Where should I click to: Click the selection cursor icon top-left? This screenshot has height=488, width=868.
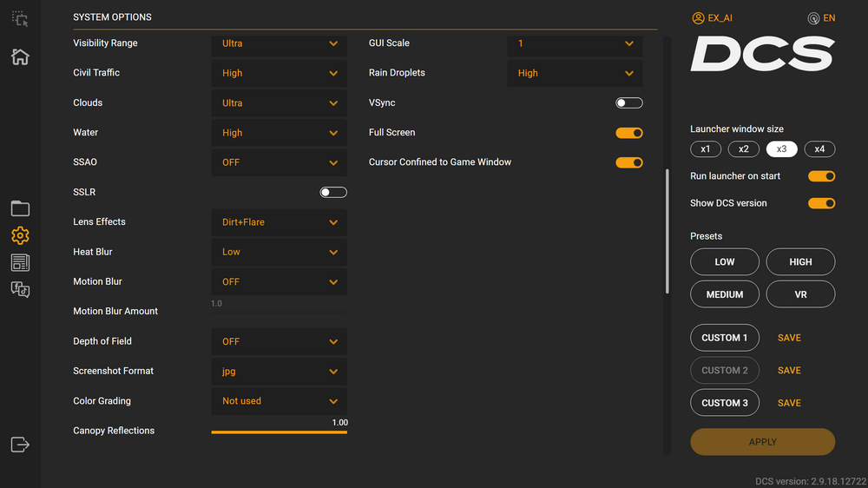click(x=20, y=19)
